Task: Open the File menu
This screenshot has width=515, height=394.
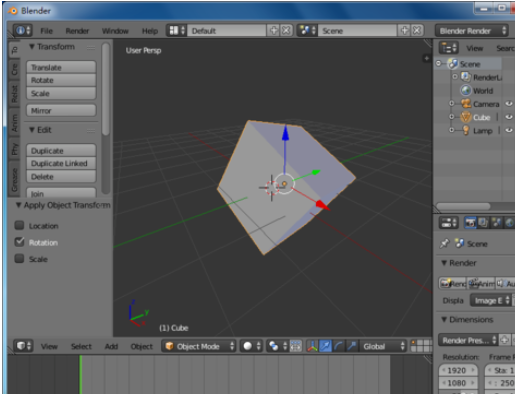Action: click(46, 31)
